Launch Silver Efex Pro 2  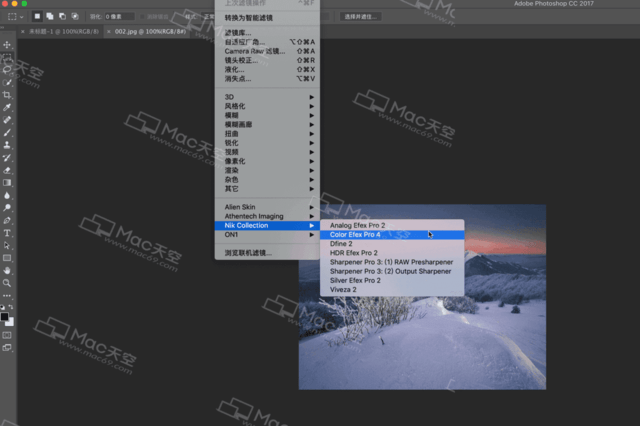(392, 280)
